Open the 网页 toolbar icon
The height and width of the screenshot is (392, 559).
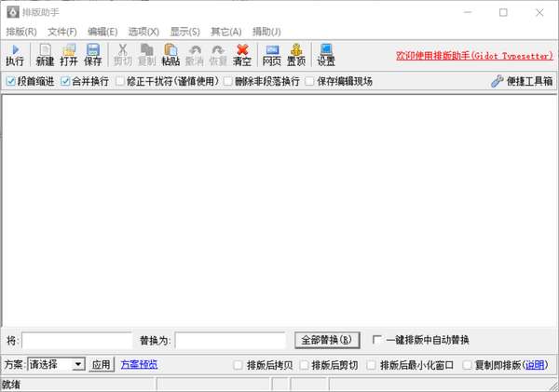click(272, 55)
